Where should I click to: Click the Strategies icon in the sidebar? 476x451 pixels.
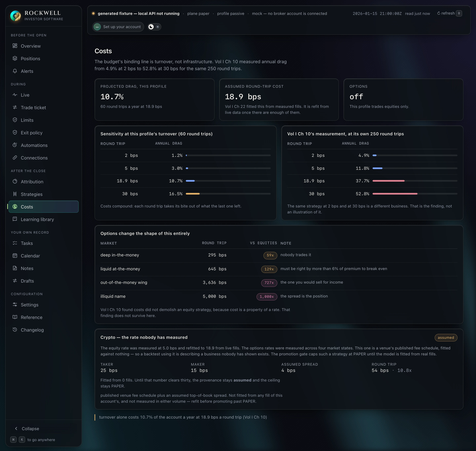pyautogui.click(x=15, y=194)
